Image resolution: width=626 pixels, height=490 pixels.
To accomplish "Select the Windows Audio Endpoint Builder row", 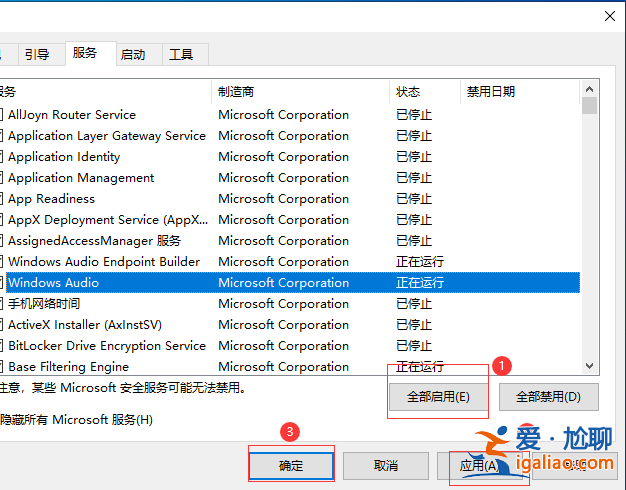I will [290, 262].
